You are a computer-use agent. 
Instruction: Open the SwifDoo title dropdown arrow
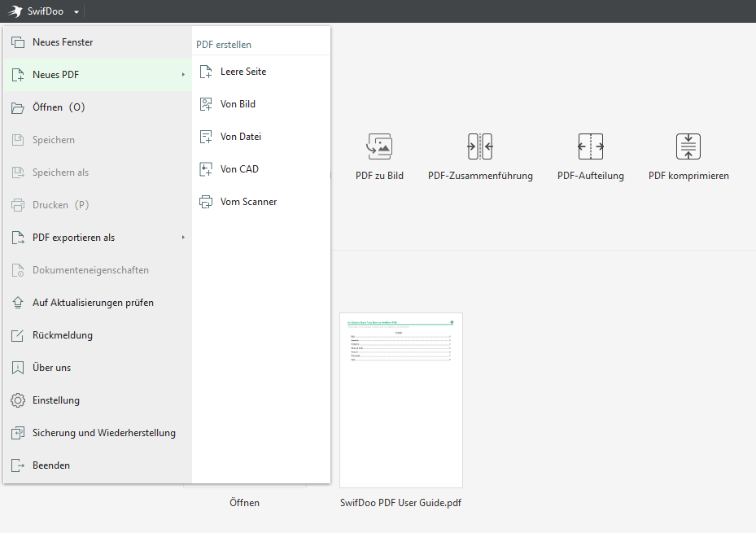click(x=76, y=12)
